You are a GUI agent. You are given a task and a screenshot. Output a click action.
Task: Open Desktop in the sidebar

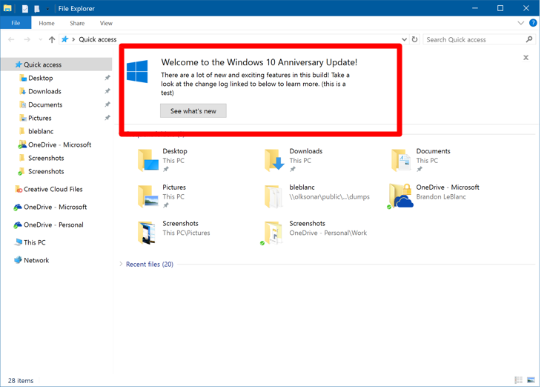point(41,78)
